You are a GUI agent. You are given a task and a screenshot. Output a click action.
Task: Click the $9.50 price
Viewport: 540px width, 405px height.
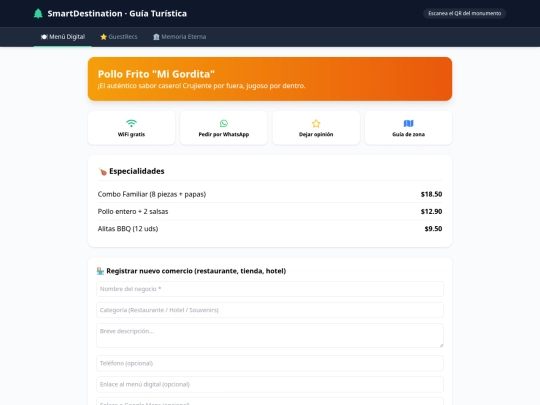point(433,229)
